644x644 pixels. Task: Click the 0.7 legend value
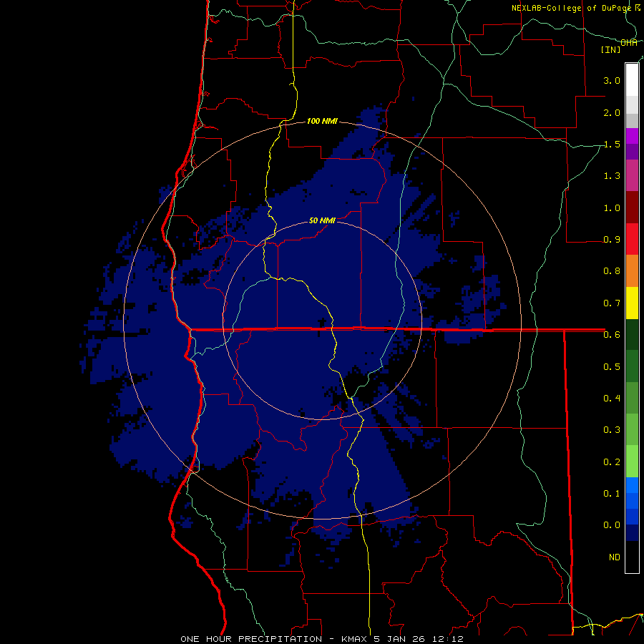(612, 303)
